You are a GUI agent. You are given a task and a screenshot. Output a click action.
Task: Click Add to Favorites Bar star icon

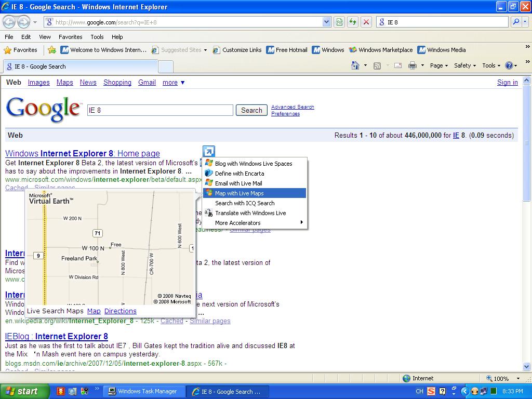(52, 50)
